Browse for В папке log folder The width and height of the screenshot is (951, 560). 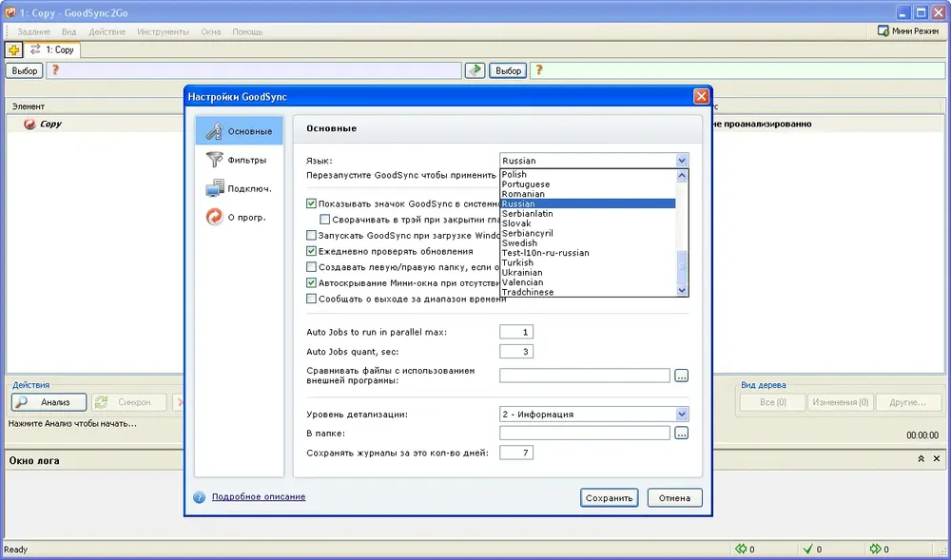(681, 433)
